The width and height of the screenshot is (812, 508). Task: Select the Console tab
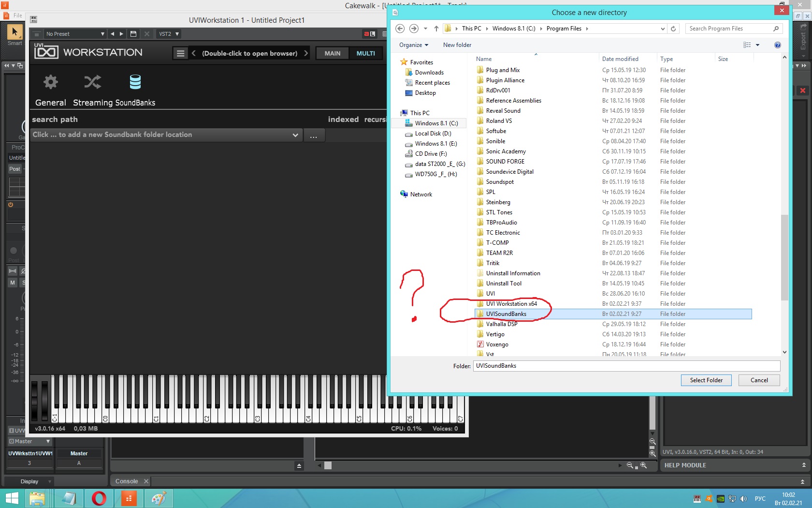[127, 481]
